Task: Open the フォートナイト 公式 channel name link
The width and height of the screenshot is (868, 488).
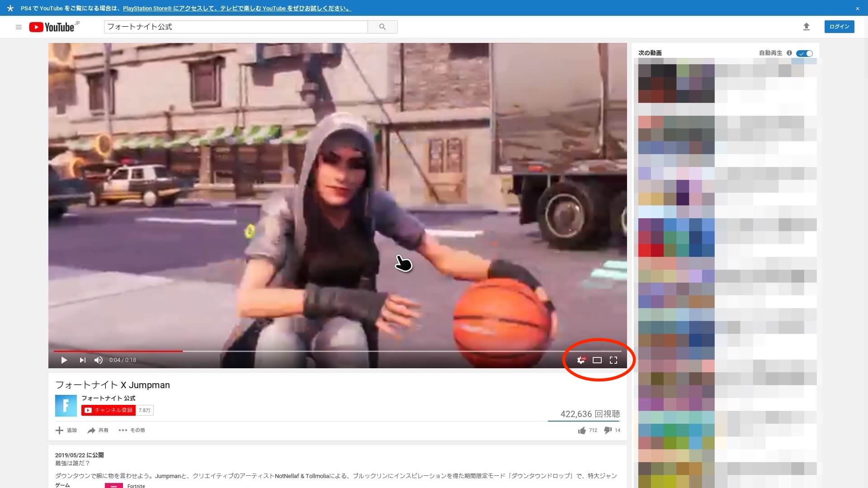Action: 108,398
